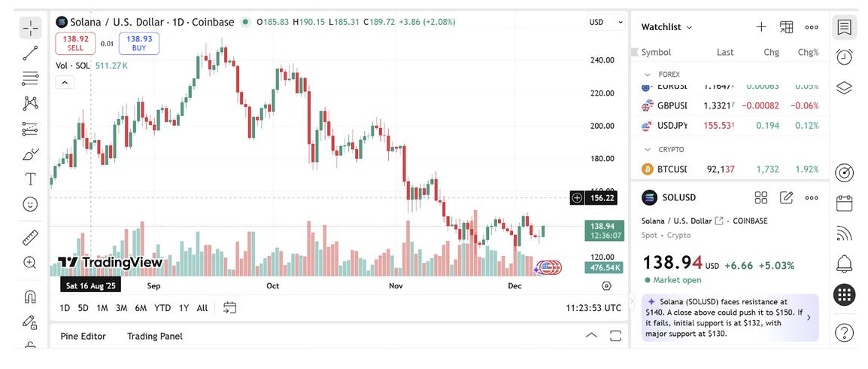Open the USD currency dropdown

[605, 23]
